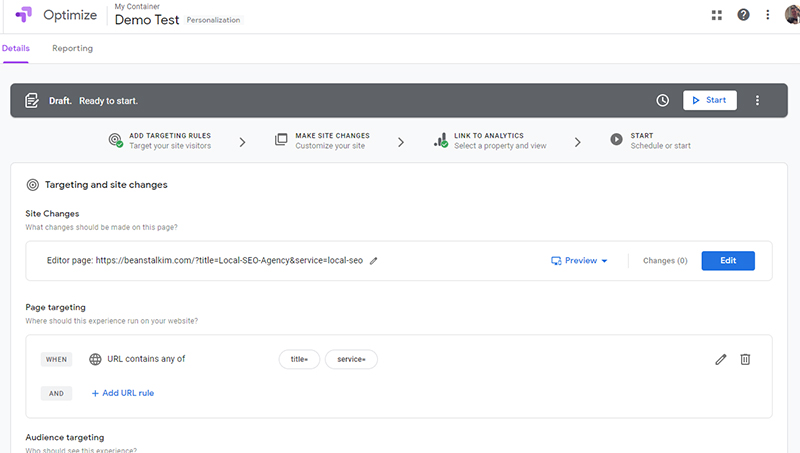This screenshot has width=800, height=453.
Task: Click the Start button
Action: point(710,100)
